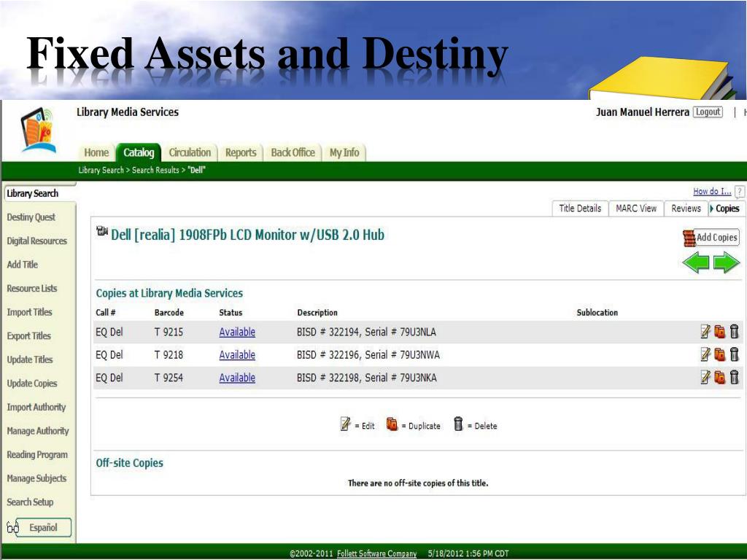
Task: Select Import Titles in the sidebar
Action: 29,312
